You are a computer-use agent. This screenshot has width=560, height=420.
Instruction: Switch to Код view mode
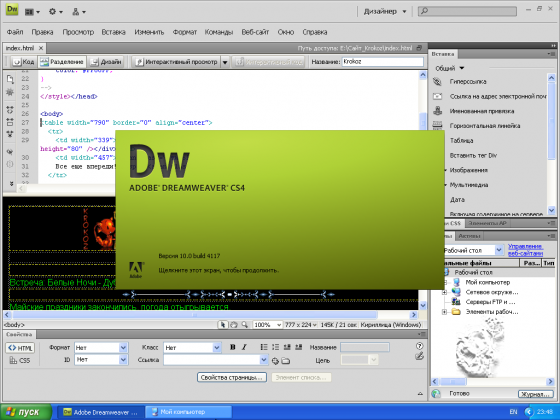click(24, 62)
